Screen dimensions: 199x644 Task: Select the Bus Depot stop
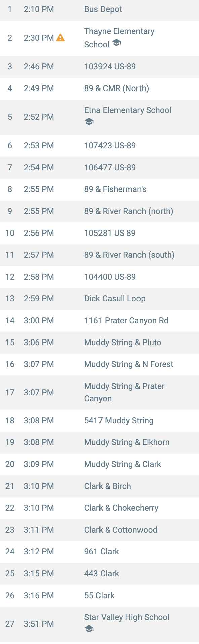click(x=99, y=9)
